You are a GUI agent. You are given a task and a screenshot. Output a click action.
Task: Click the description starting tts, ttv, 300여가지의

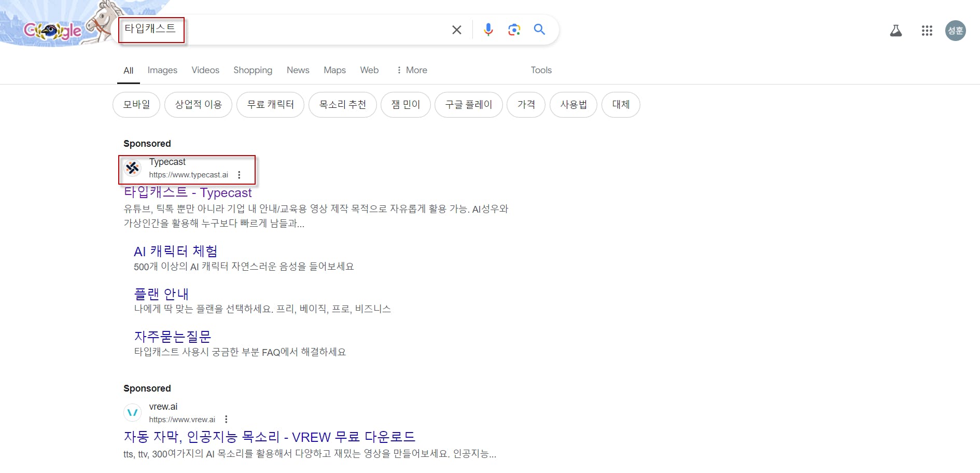[x=310, y=454]
